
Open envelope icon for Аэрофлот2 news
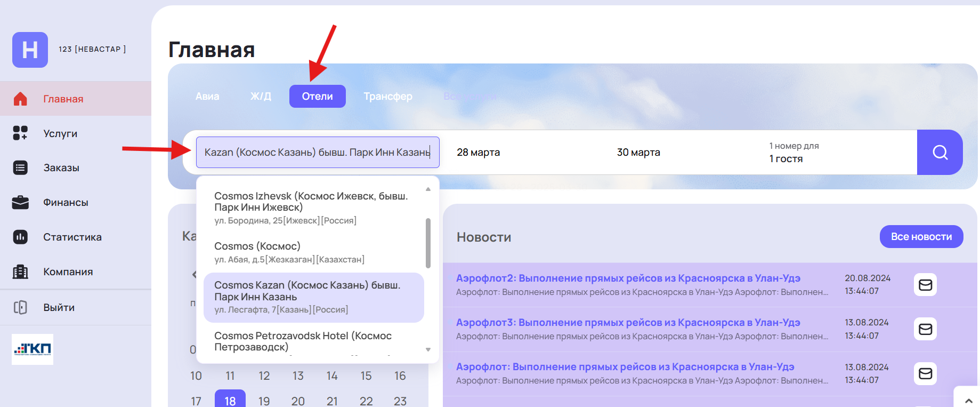pyautogui.click(x=926, y=285)
